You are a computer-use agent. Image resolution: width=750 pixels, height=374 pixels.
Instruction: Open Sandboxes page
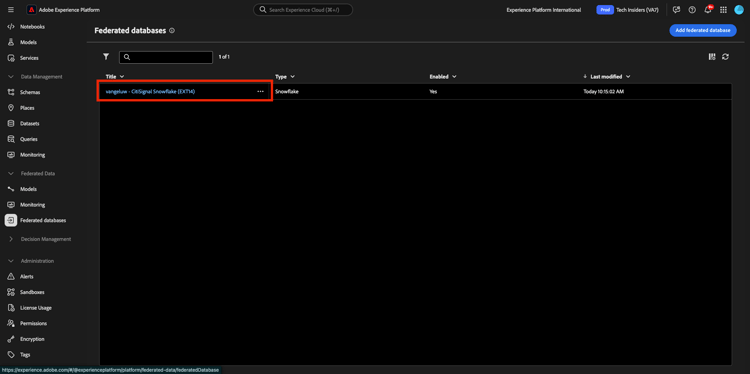(32, 292)
